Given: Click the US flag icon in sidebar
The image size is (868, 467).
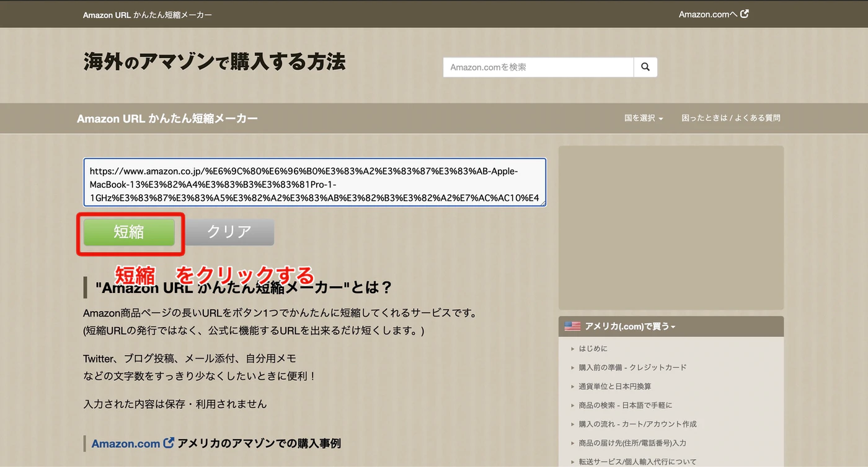Looking at the screenshot, I should 572,326.
